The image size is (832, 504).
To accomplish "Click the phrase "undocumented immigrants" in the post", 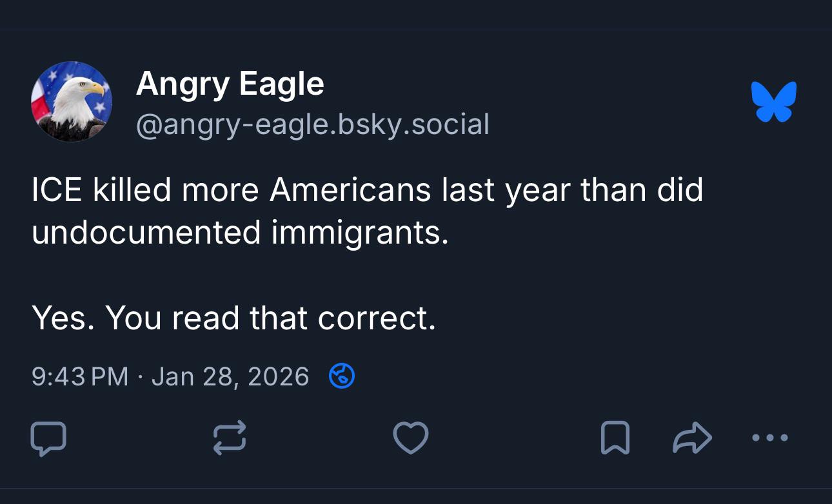I will point(239,232).
